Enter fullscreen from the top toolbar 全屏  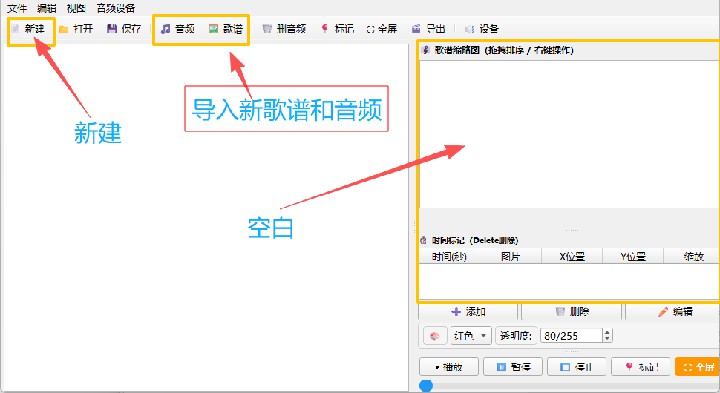point(382,29)
